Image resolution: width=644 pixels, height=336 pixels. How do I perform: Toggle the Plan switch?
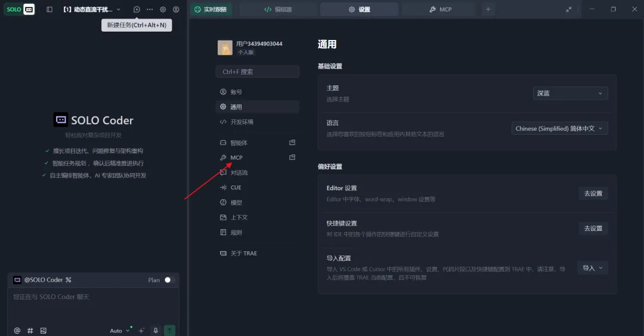[169, 280]
